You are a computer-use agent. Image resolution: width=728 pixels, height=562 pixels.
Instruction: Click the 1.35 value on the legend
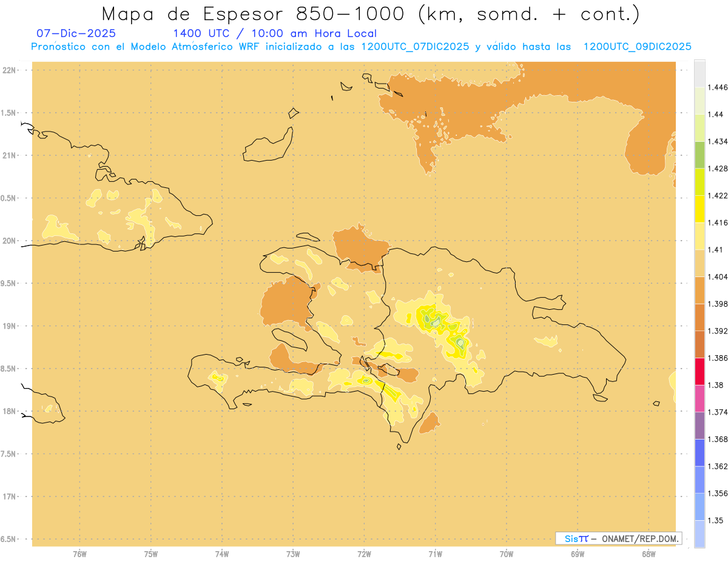[715, 520]
